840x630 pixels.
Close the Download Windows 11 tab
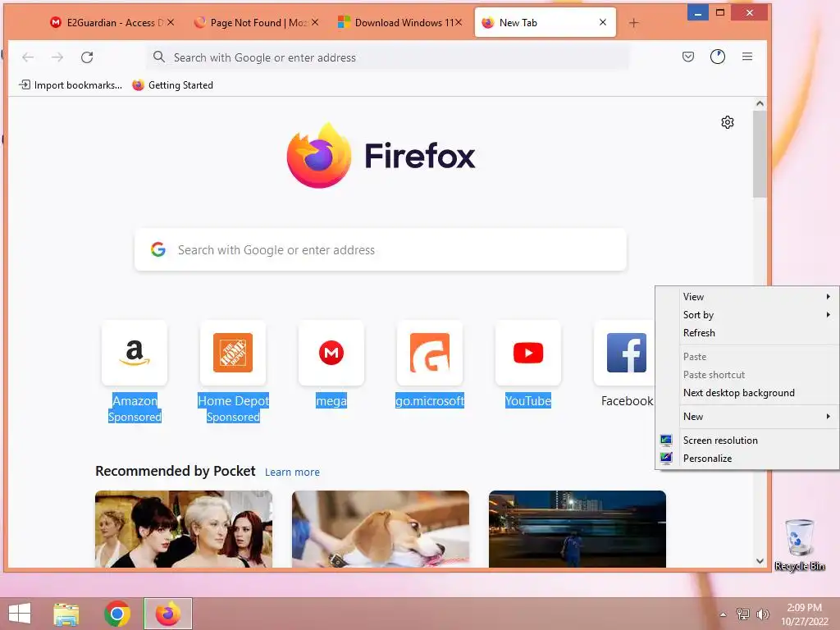point(459,22)
